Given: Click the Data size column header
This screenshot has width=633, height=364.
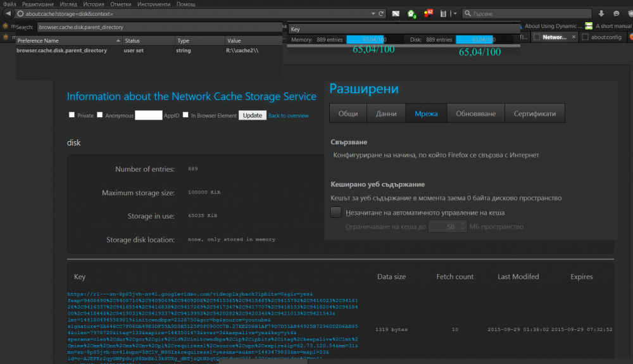Looking at the screenshot, I should pos(392,277).
